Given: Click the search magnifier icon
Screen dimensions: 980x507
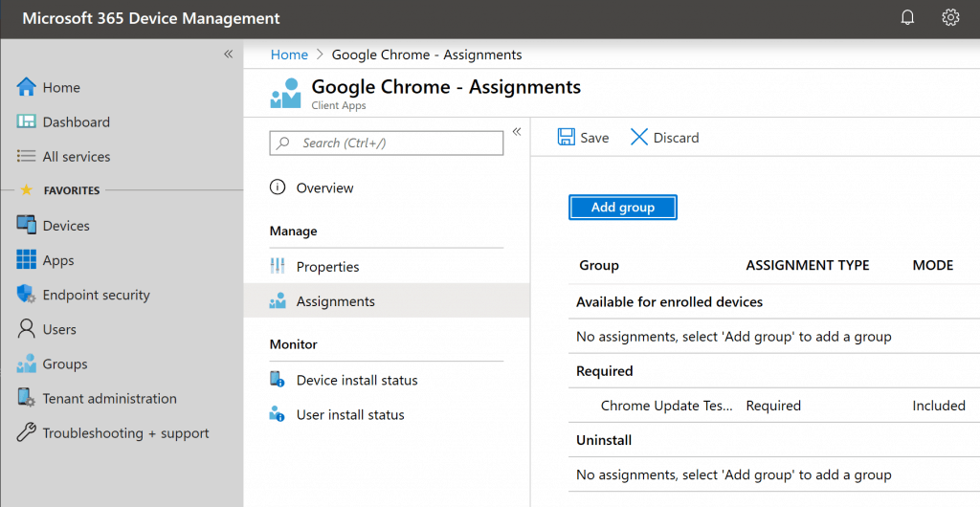Looking at the screenshot, I should pyautogui.click(x=283, y=143).
